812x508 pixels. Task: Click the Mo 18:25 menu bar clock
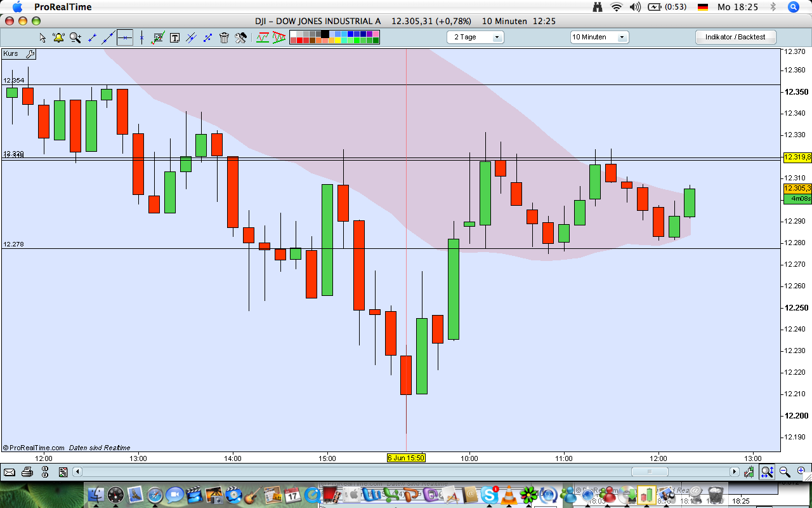coord(738,7)
